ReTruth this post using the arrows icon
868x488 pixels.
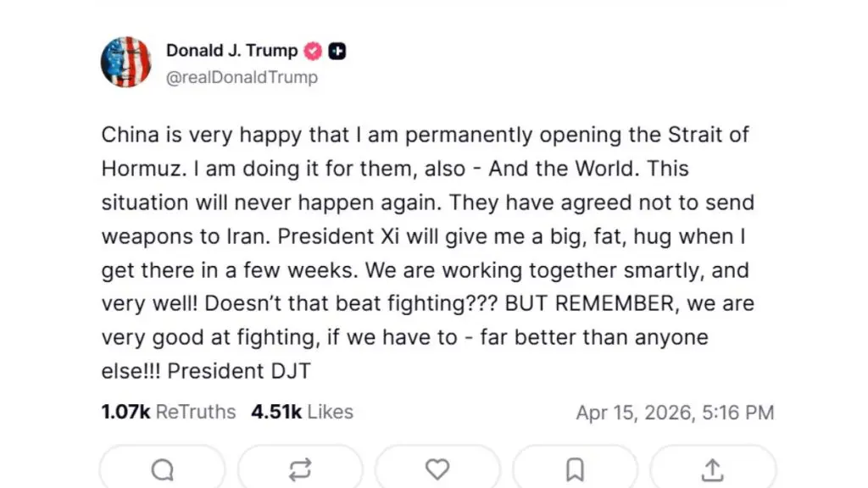pyautogui.click(x=300, y=469)
